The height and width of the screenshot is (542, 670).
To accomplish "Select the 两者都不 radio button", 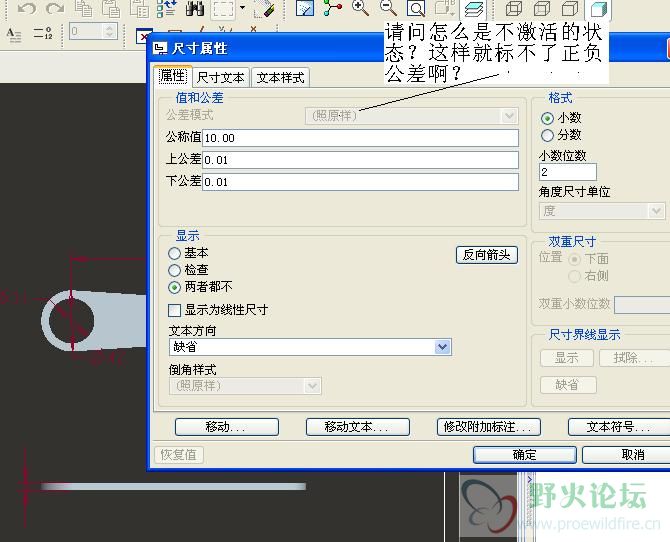I will point(174,287).
